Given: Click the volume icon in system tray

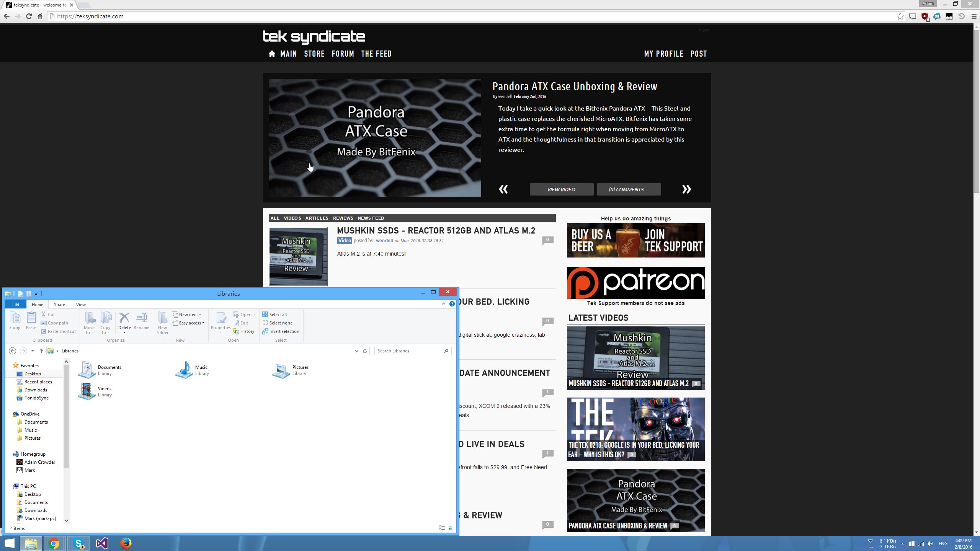Looking at the screenshot, I should click(930, 544).
